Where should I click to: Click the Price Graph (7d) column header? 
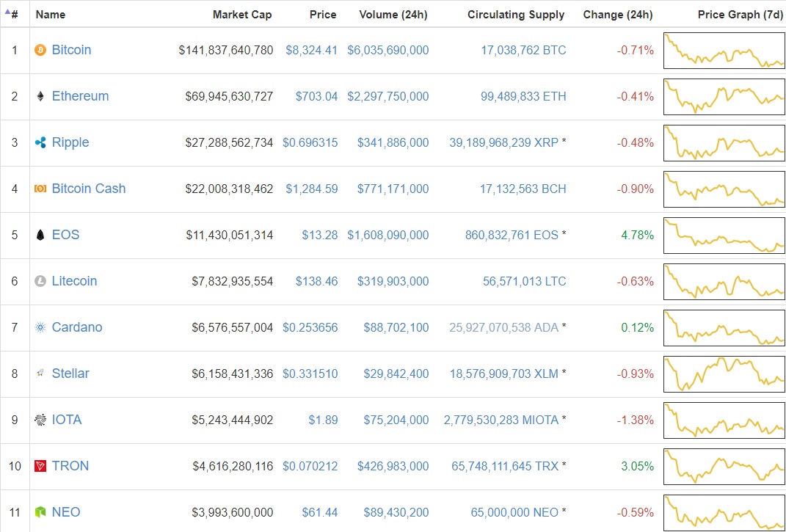pyautogui.click(x=740, y=15)
